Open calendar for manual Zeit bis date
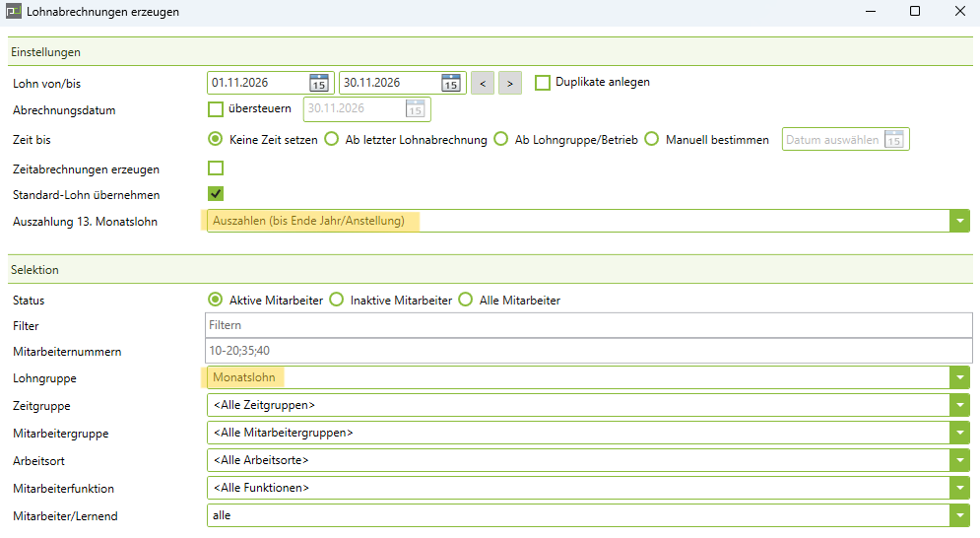This screenshot has height=538, width=980. (893, 140)
